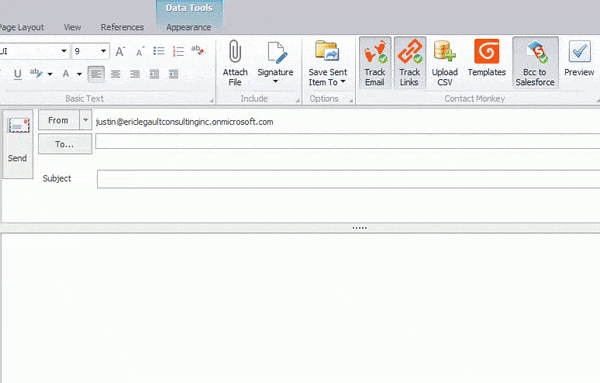Open the References ribbon tab

[122, 27]
